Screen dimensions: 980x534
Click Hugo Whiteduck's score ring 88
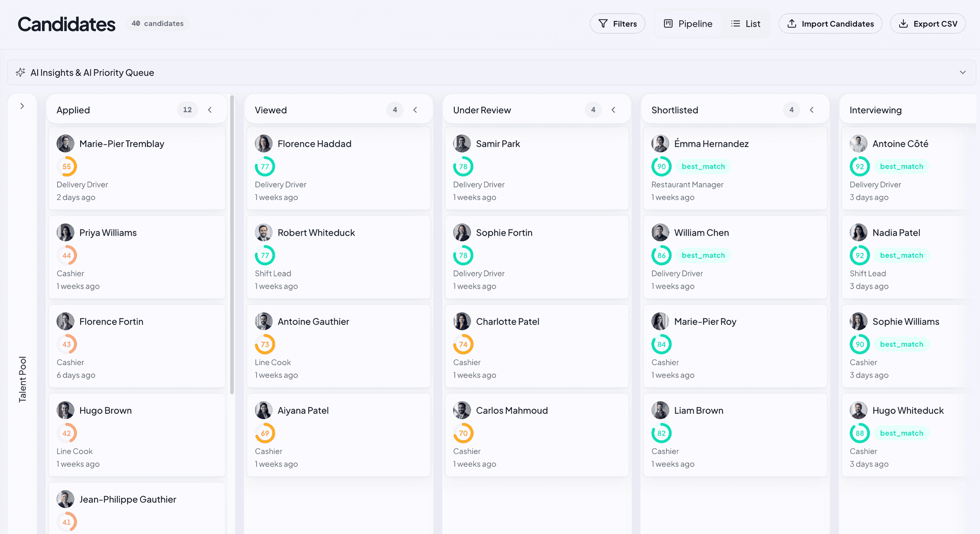tap(860, 434)
